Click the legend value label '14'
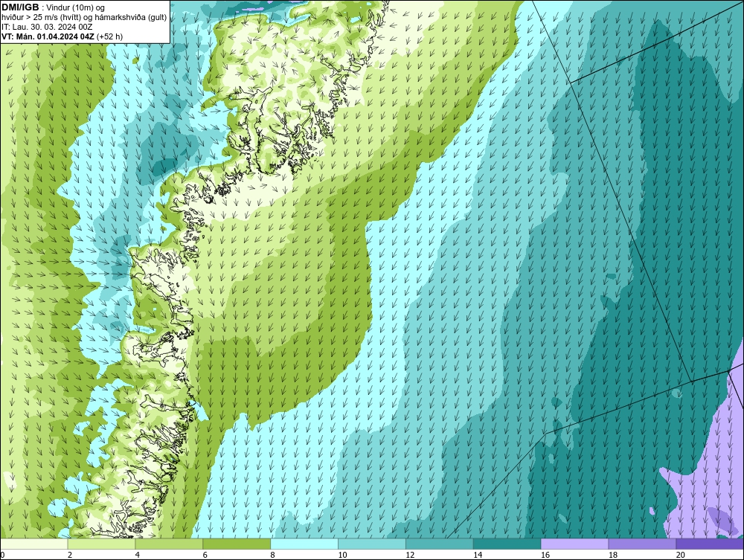This screenshot has width=744, height=560. [x=478, y=555]
